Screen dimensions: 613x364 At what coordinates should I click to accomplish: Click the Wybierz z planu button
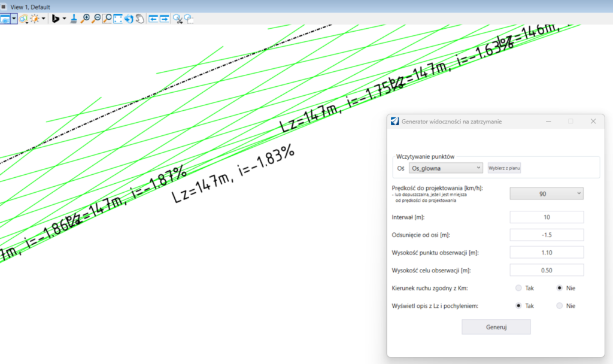click(x=504, y=168)
